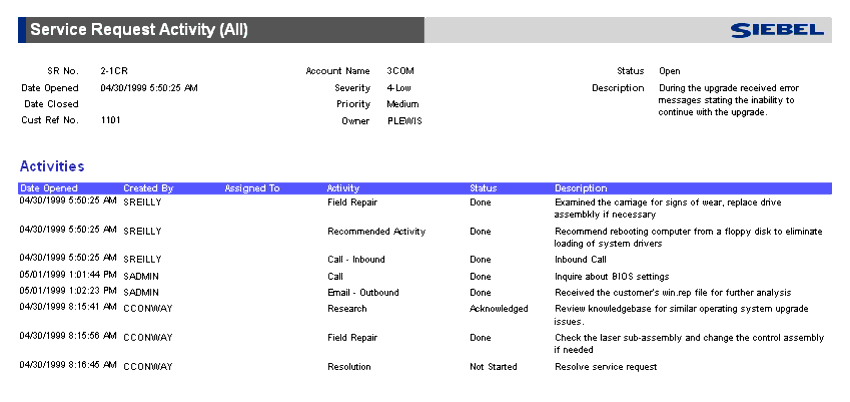This screenshot has height=402, width=850.
Task: Click Email - Outbound activity cell
Action: [363, 293]
